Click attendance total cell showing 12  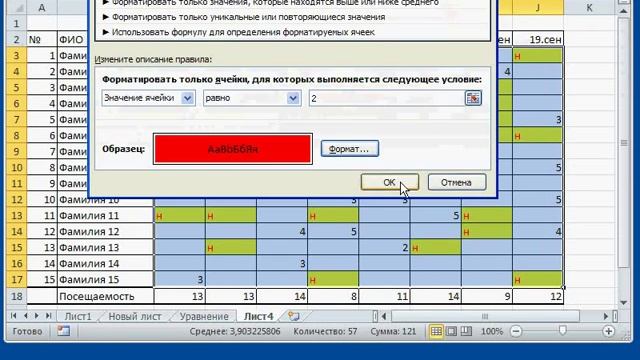538,296
